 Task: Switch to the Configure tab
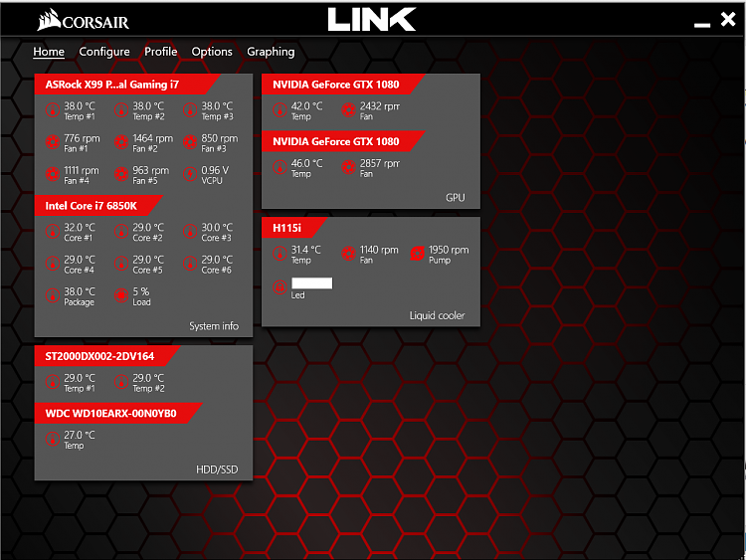(104, 52)
